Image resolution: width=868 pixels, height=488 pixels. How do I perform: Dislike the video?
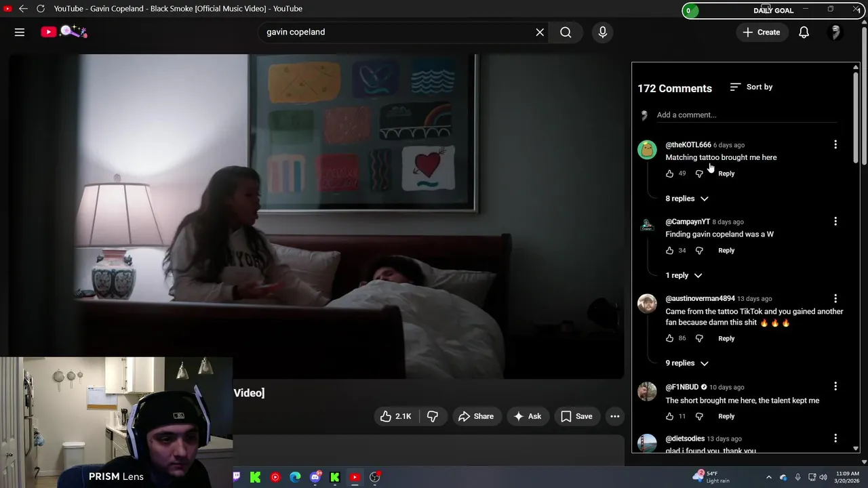[x=433, y=416]
